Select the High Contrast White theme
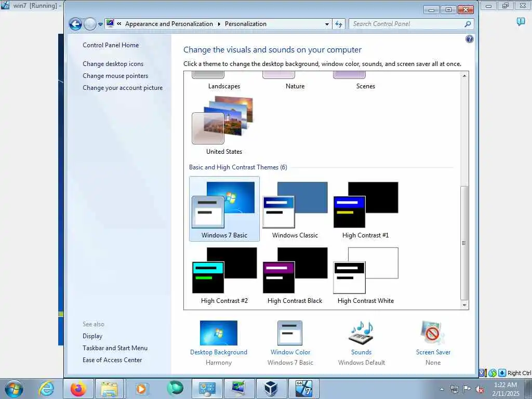532x399 pixels. tap(365, 275)
